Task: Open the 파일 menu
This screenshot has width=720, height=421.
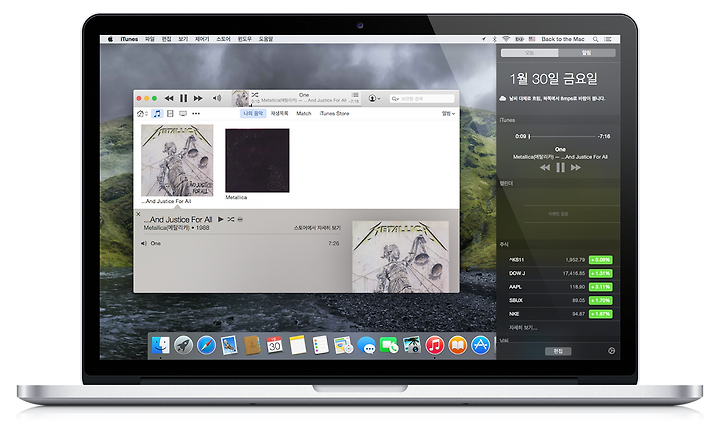Action: [x=150, y=39]
